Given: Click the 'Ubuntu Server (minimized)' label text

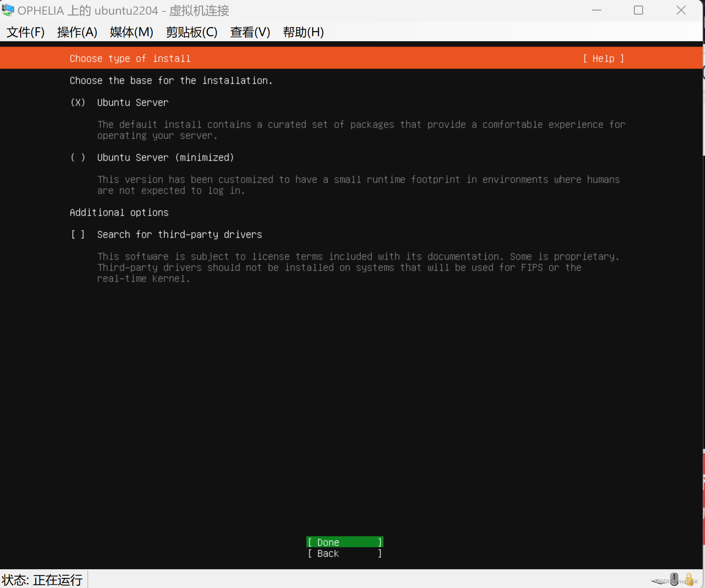Looking at the screenshot, I should click(x=166, y=158).
